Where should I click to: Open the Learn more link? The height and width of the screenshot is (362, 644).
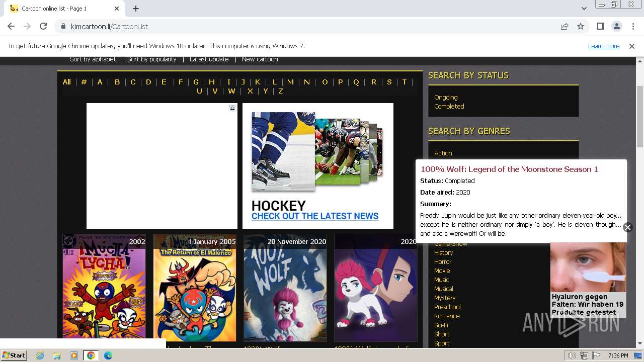tap(604, 46)
